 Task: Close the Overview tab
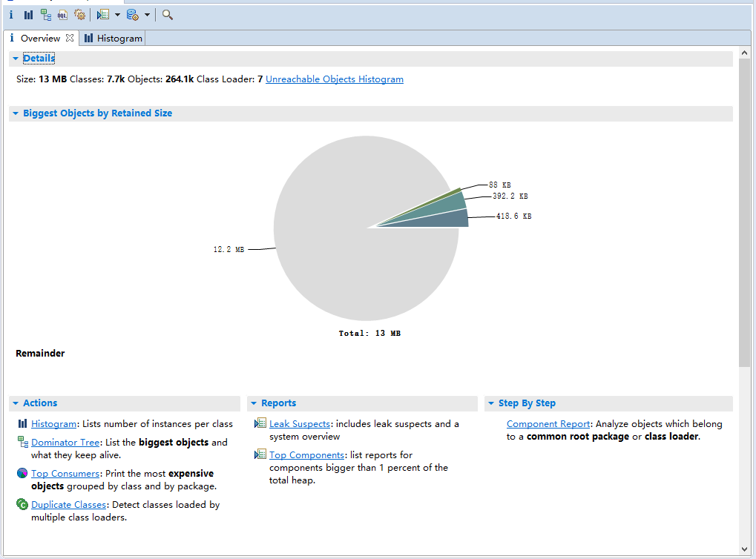pos(70,38)
